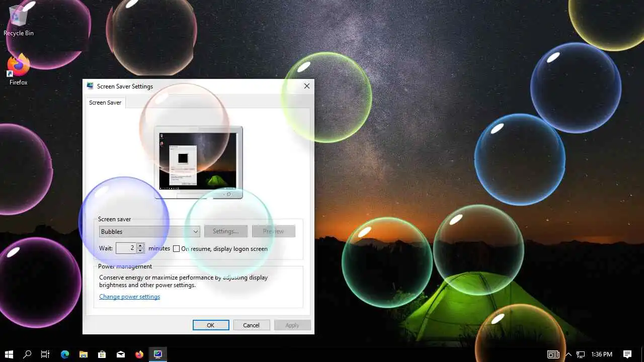This screenshot has width=644, height=362.
Task: Open the Bubbles screen saver dropdown
Action: (x=149, y=231)
